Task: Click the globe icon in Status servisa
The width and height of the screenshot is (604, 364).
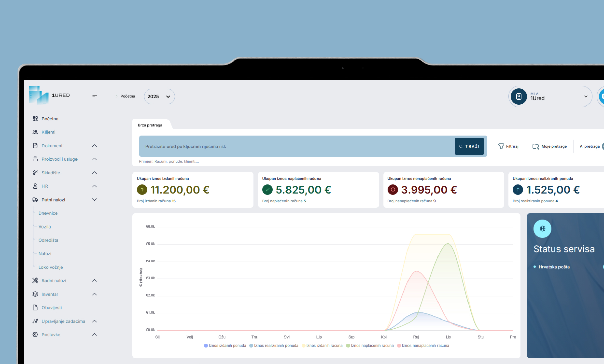Action: coord(542,229)
